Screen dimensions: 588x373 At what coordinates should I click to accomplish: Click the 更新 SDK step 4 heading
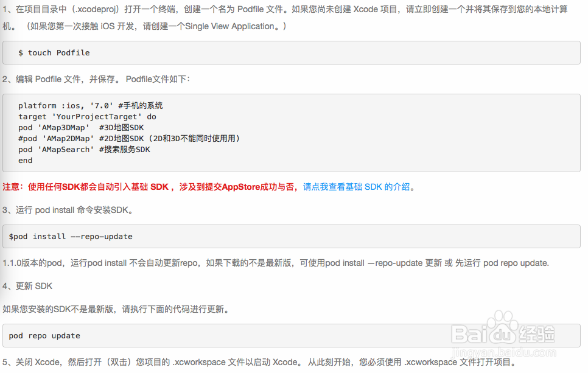point(27,286)
